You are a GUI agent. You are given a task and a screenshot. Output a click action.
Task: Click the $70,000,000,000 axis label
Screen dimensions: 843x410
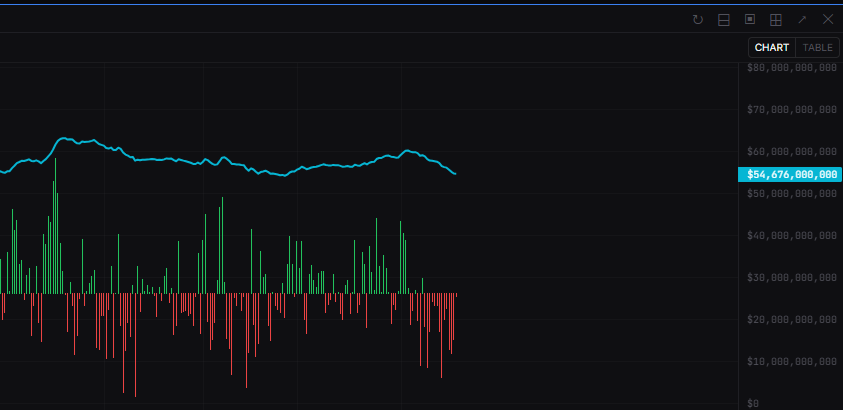pyautogui.click(x=792, y=110)
